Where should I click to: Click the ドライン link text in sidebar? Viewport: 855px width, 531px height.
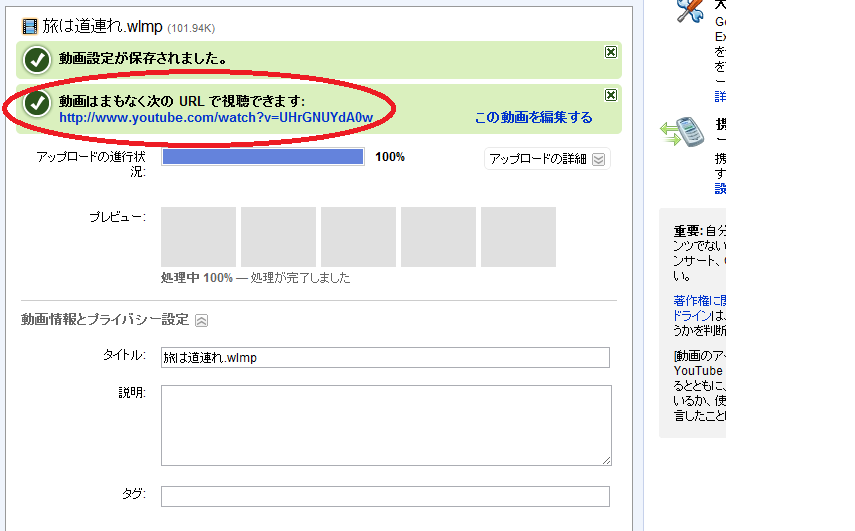point(691,316)
